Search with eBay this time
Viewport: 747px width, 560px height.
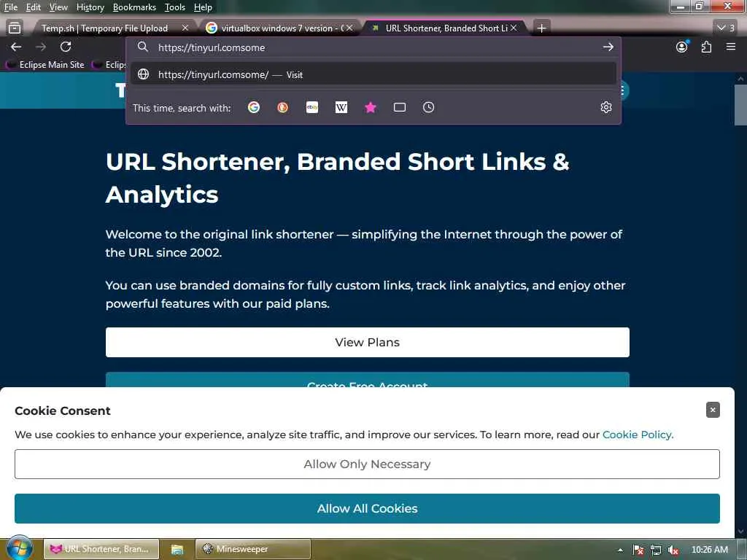point(312,108)
